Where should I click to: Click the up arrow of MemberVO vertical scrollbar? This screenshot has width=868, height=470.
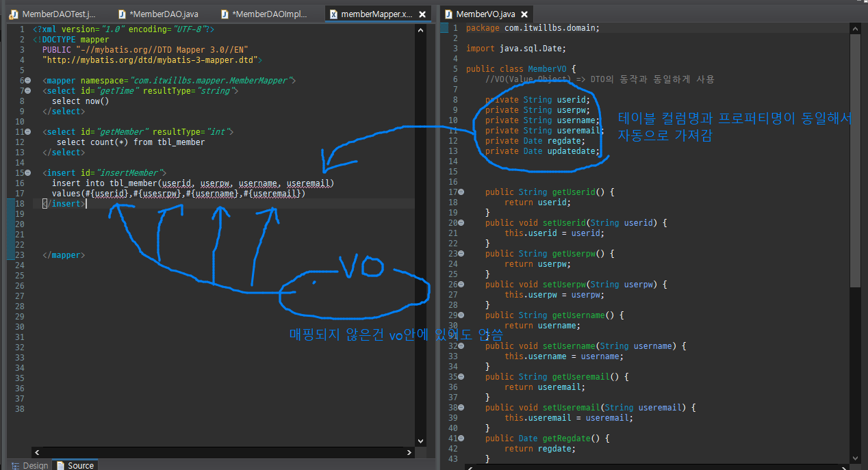point(855,29)
